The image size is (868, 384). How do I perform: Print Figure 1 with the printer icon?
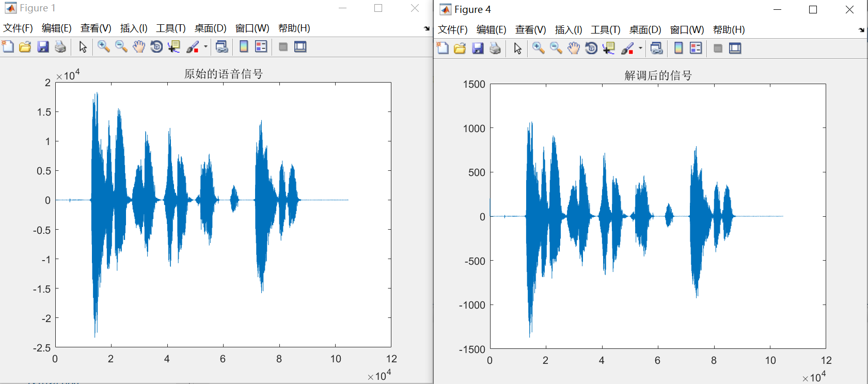pos(60,47)
